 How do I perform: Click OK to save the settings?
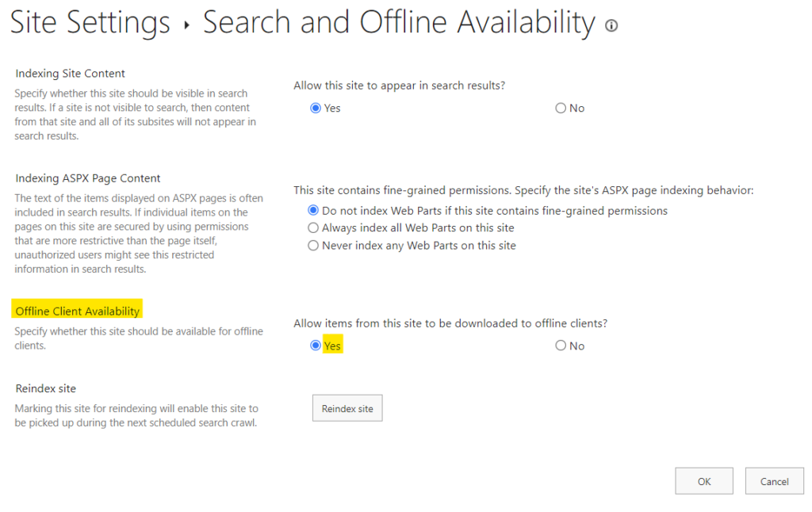pyautogui.click(x=703, y=480)
